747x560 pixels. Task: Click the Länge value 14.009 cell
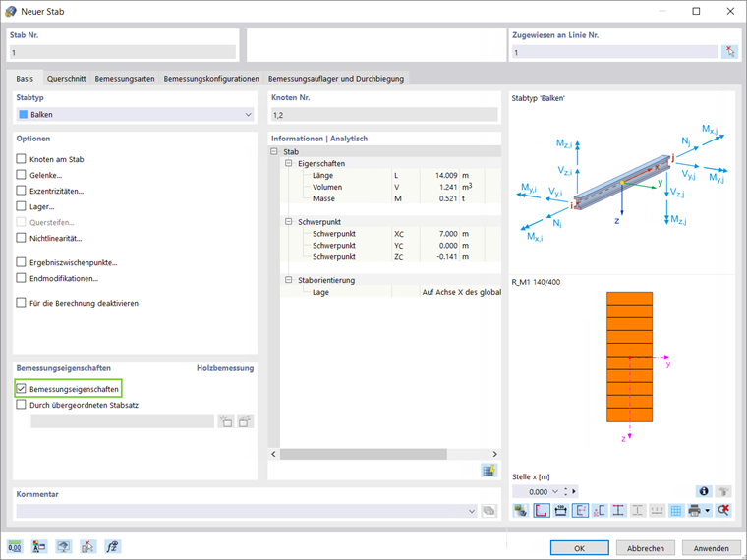[439, 175]
